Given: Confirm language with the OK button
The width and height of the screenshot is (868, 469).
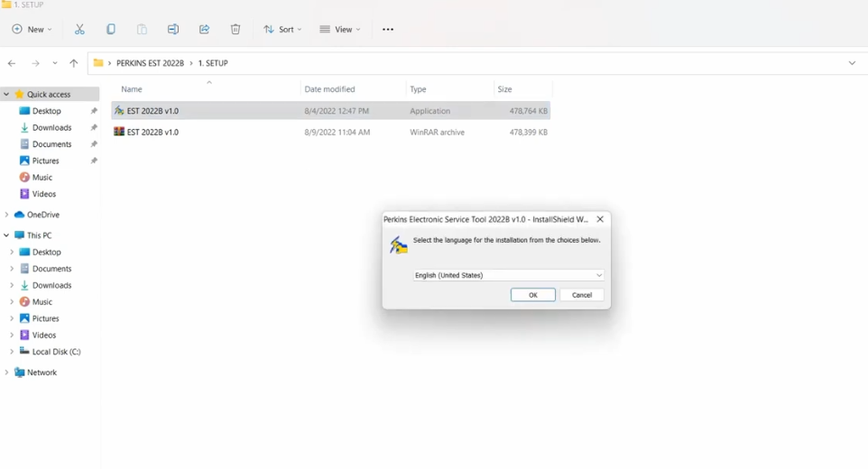Looking at the screenshot, I should pos(532,295).
